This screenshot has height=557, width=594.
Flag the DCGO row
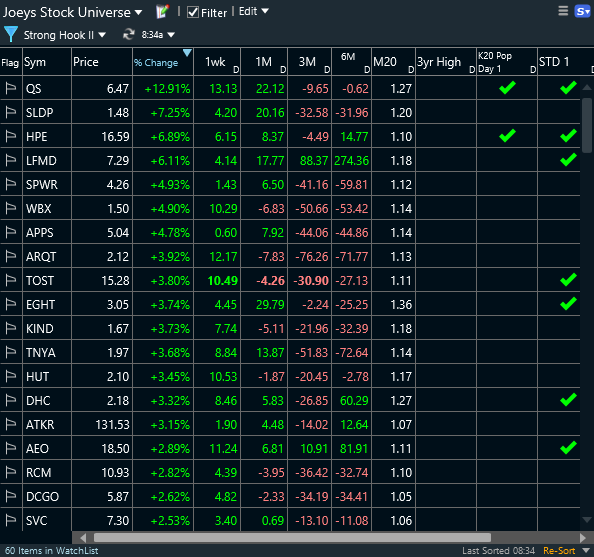point(11,496)
